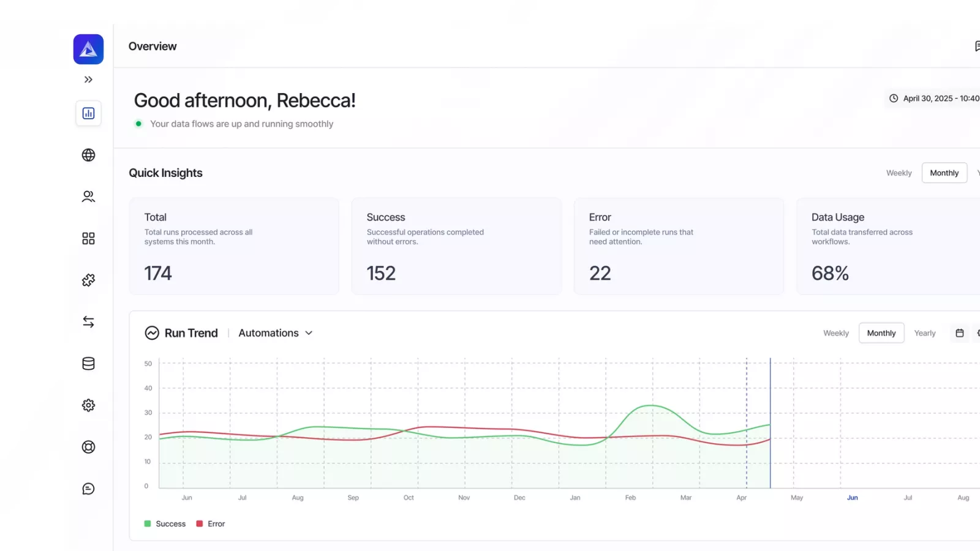Click the Run Trend line chart icon
Viewport: 980px width, 551px height.
[x=152, y=333]
